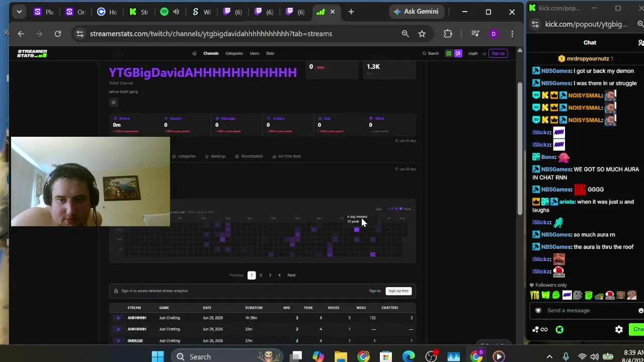This screenshot has width=644, height=362.
Task: Click the highlighted heatmap cell under tooltip
Action: pos(357,230)
